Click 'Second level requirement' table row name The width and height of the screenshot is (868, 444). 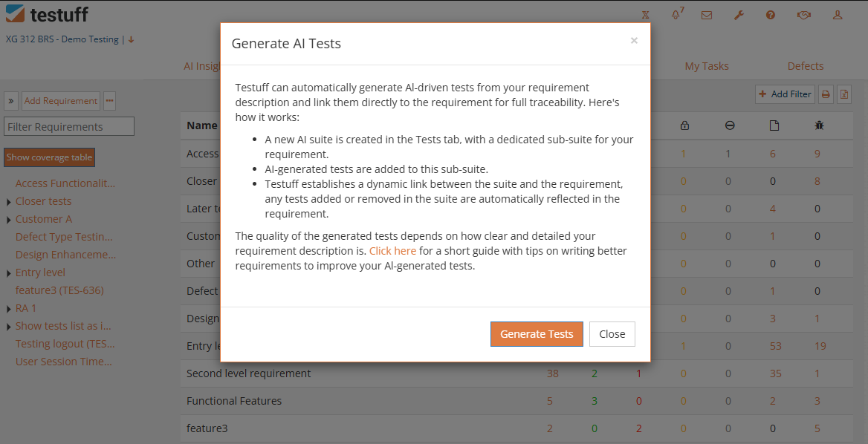click(248, 373)
